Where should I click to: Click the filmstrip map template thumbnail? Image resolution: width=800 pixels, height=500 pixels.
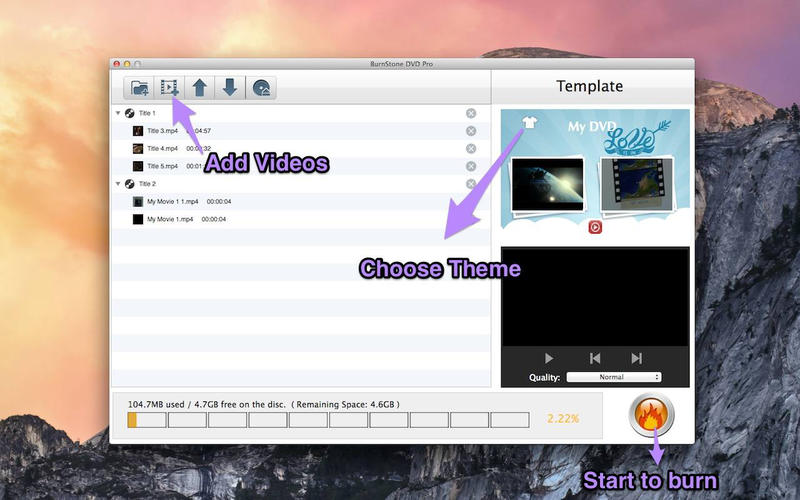637,185
